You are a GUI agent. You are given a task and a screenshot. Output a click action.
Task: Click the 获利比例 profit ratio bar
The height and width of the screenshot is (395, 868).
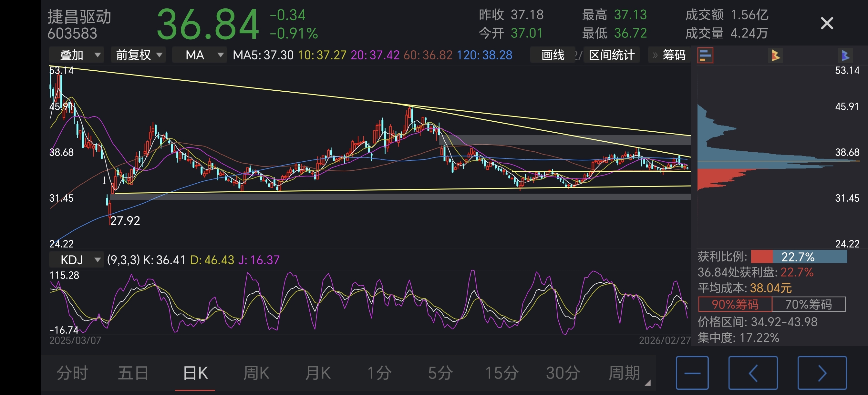click(x=799, y=257)
